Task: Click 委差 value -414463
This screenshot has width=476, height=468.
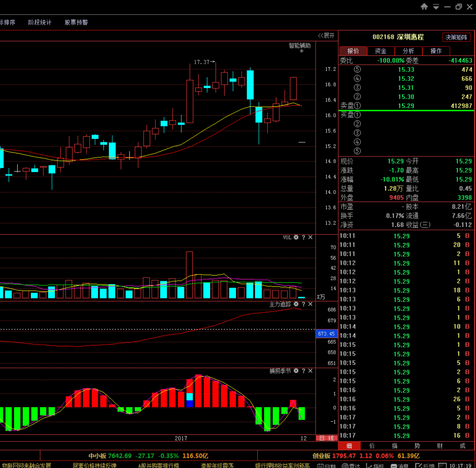Action: 460,60
